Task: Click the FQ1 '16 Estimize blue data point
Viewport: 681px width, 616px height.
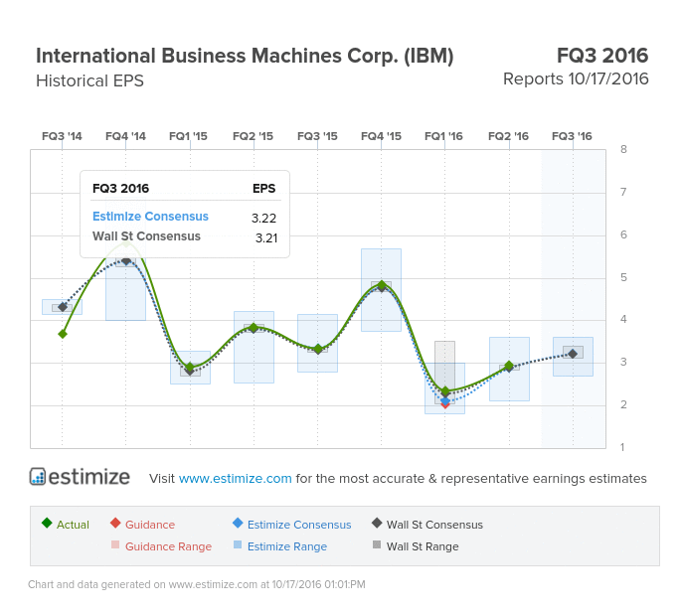Action: tap(445, 401)
